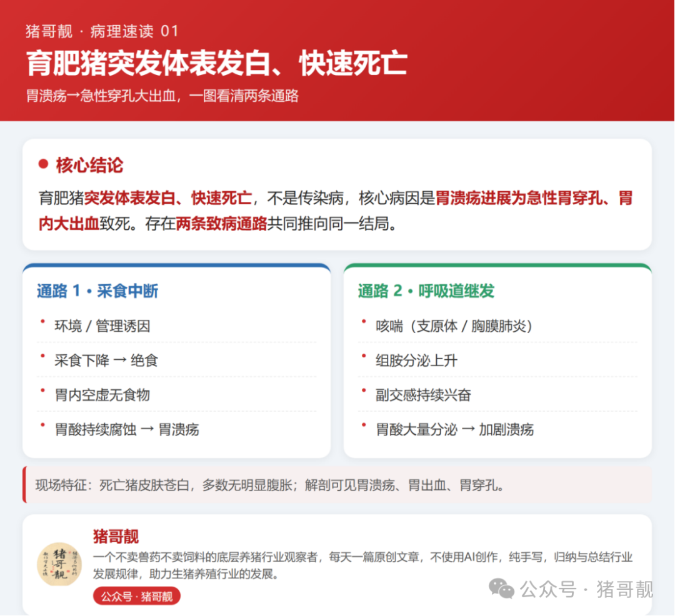Click the 现场特征 note text

(269, 485)
